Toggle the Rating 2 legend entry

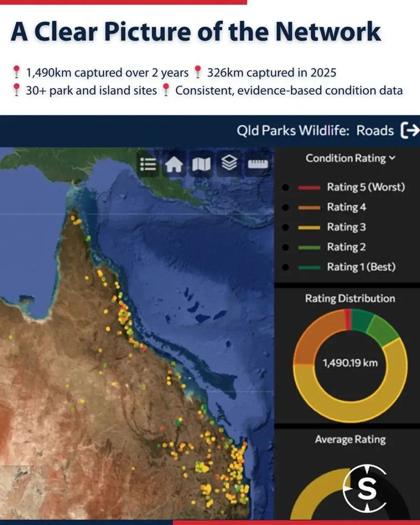pyautogui.click(x=346, y=247)
